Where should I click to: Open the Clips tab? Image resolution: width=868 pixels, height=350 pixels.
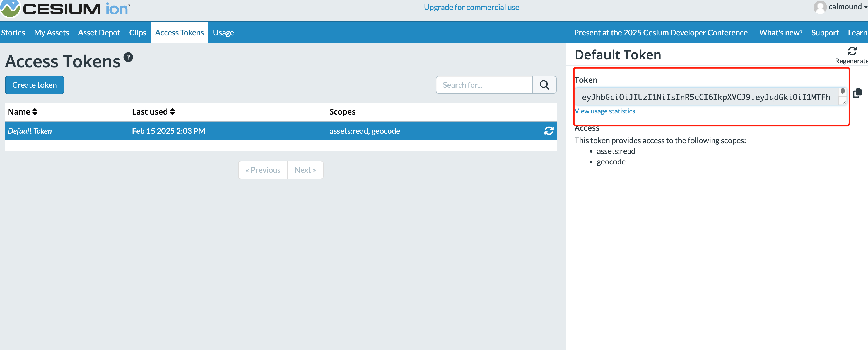[138, 33]
